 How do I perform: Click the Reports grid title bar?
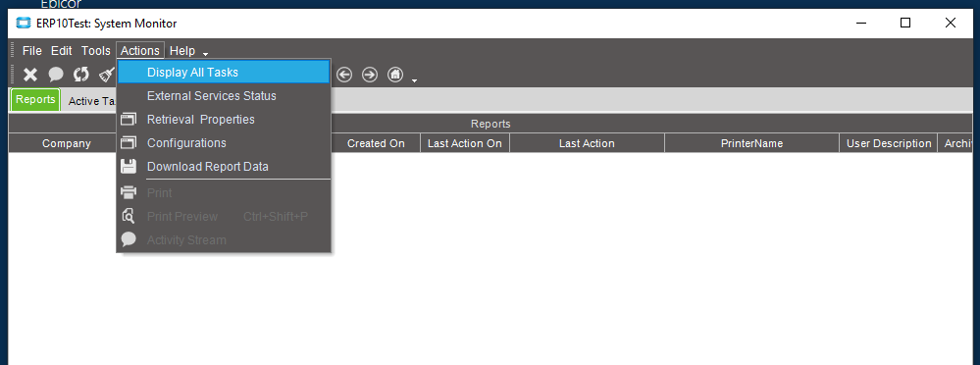490,124
